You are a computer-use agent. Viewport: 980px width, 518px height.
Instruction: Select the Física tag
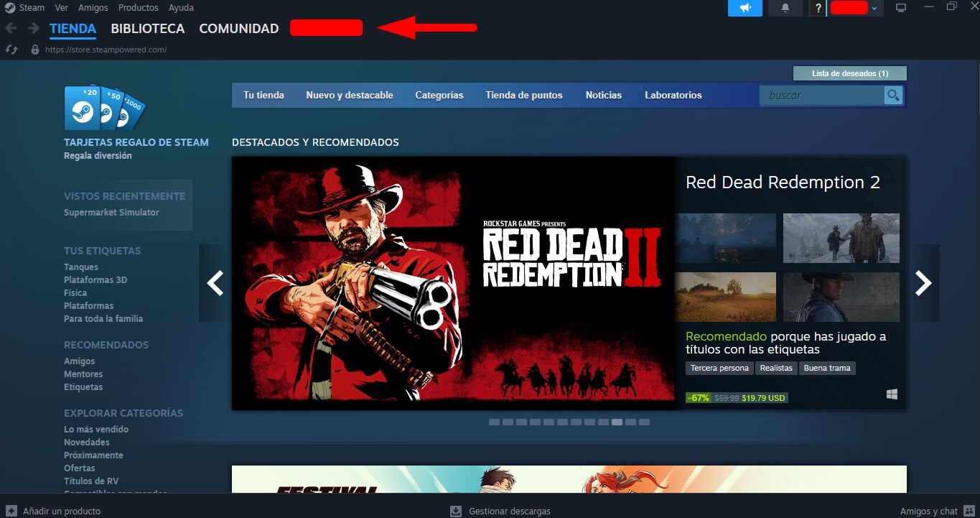(x=75, y=293)
